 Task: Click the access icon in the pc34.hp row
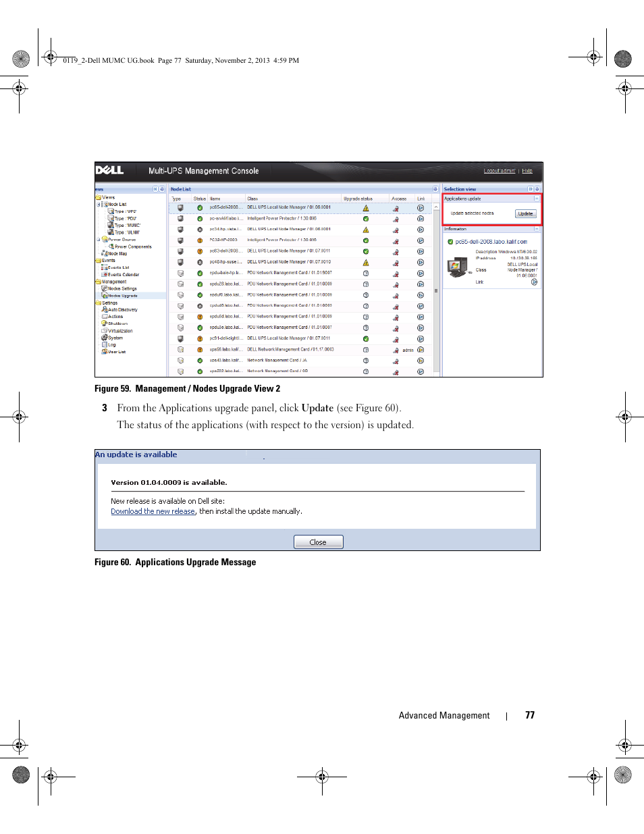coord(396,230)
